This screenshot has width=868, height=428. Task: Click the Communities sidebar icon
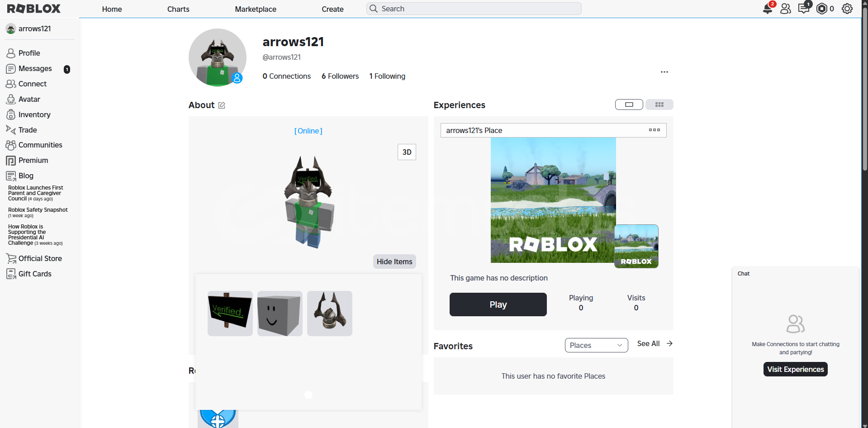click(11, 145)
